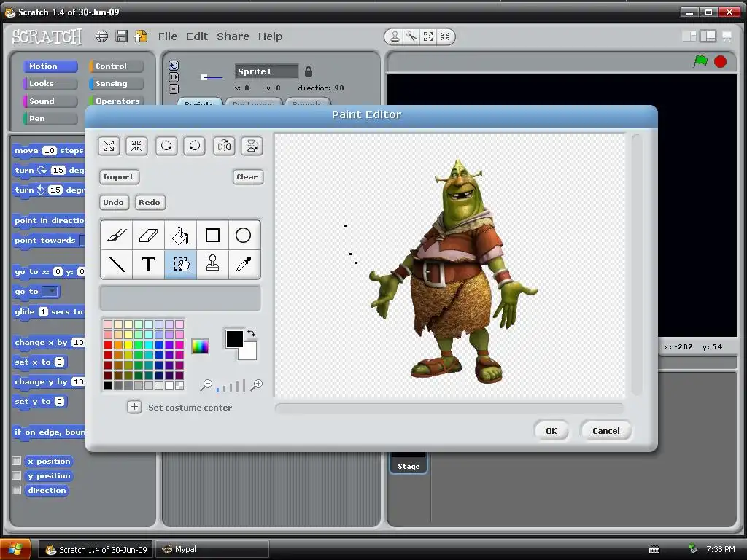
Task: Select the Control blocks category
Action: (x=117, y=66)
